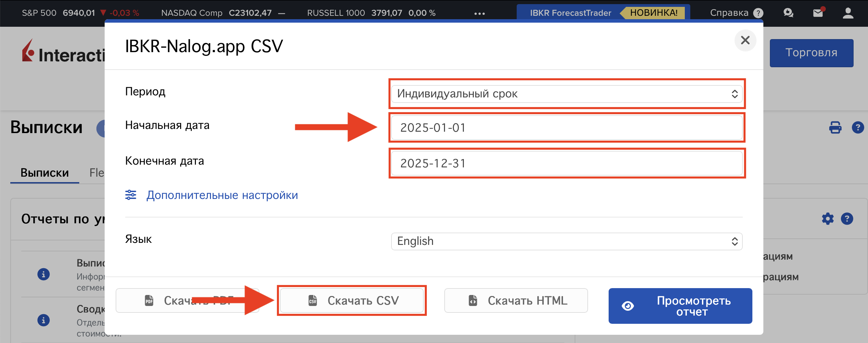Open the chat support icon in header

click(x=788, y=13)
